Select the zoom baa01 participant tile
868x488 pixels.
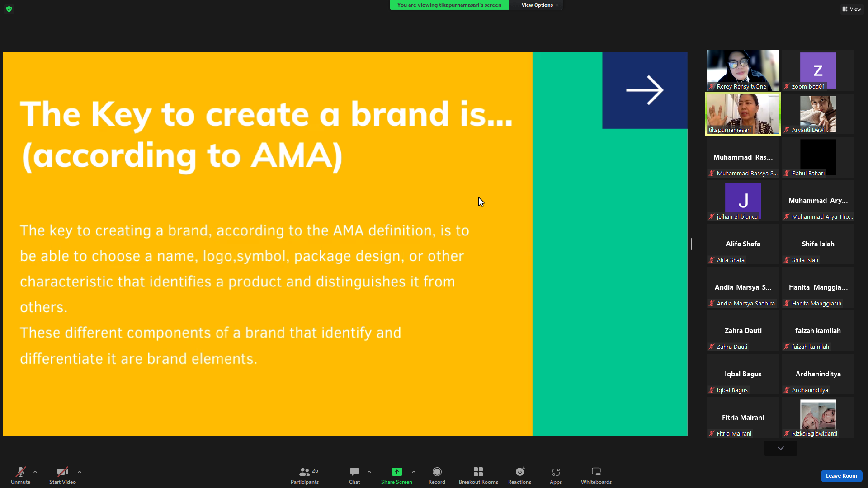pos(818,70)
